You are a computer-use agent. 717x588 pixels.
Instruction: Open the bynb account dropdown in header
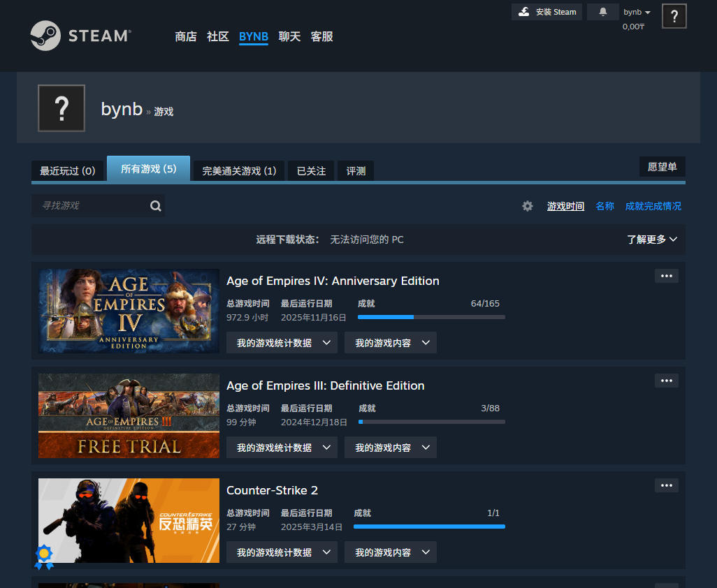[637, 12]
